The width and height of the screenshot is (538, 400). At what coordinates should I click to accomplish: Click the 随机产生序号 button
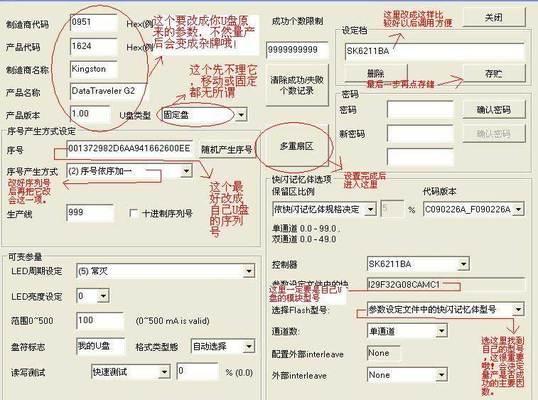pos(226,150)
